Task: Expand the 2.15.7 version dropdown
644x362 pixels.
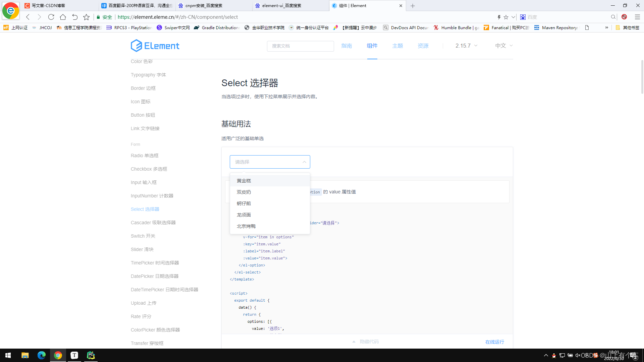Action: pos(466,46)
